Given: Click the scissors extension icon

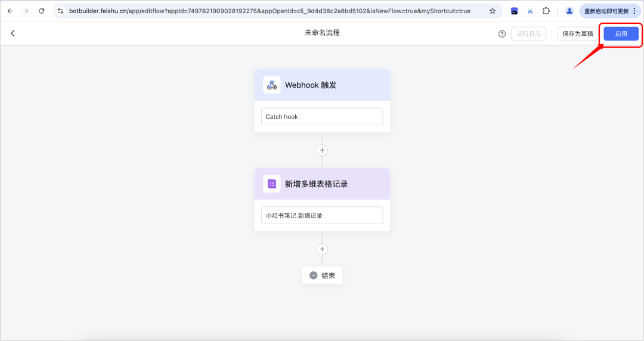Looking at the screenshot, I should 530,11.
